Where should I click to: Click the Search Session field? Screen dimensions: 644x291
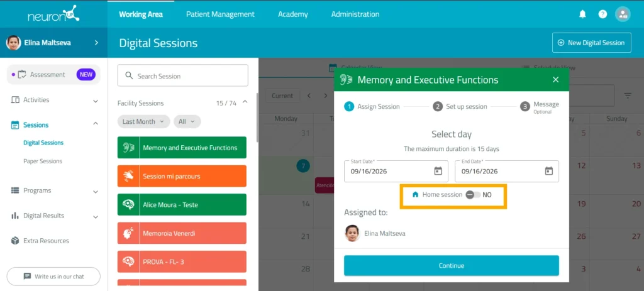coord(183,75)
